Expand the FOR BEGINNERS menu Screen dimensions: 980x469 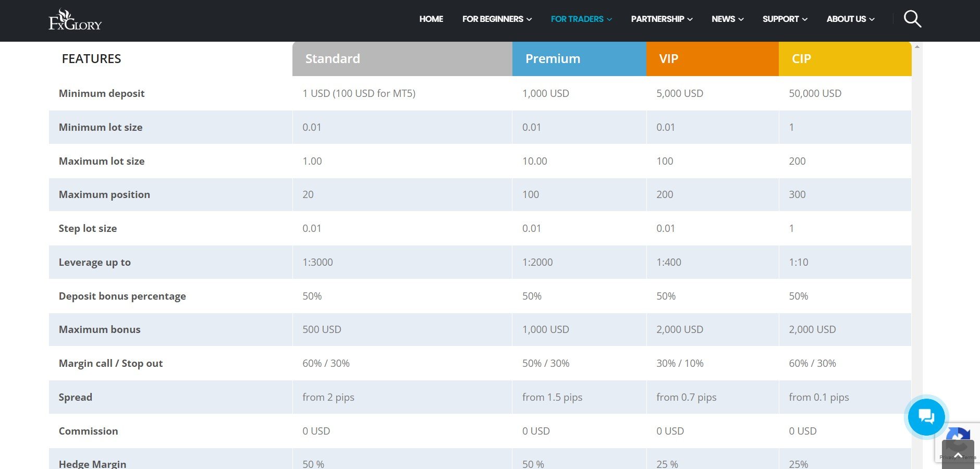pyautogui.click(x=497, y=19)
